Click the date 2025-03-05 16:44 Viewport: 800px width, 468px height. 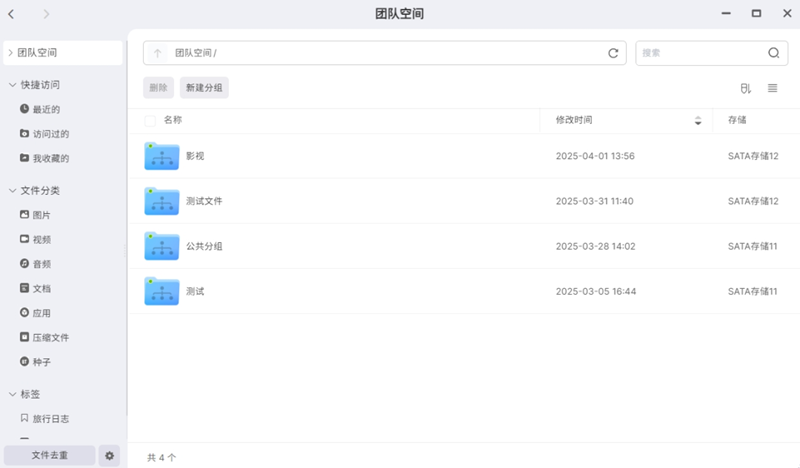point(596,291)
